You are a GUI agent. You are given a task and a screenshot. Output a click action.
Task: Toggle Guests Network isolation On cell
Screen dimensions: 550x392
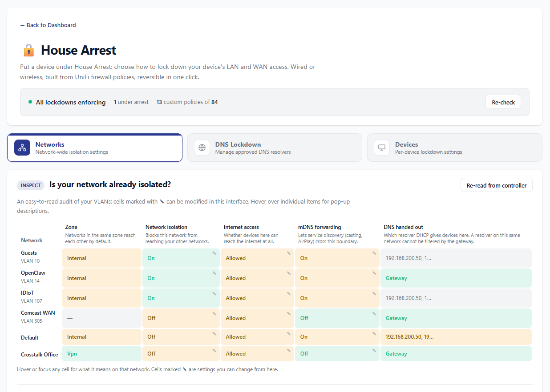pyautogui.click(x=181, y=258)
